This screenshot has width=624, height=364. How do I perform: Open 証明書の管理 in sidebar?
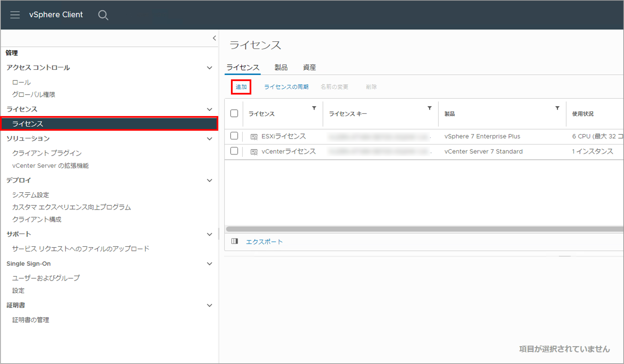pos(31,320)
